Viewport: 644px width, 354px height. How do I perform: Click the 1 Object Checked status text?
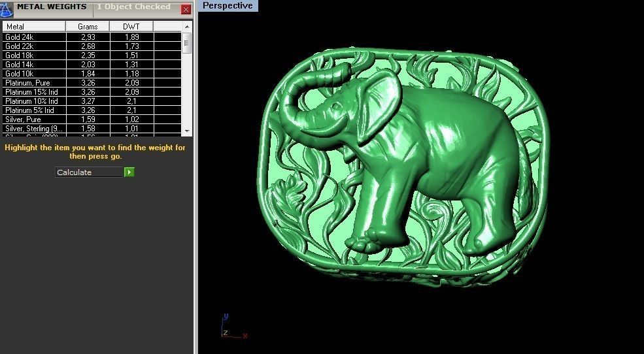pyautogui.click(x=134, y=7)
